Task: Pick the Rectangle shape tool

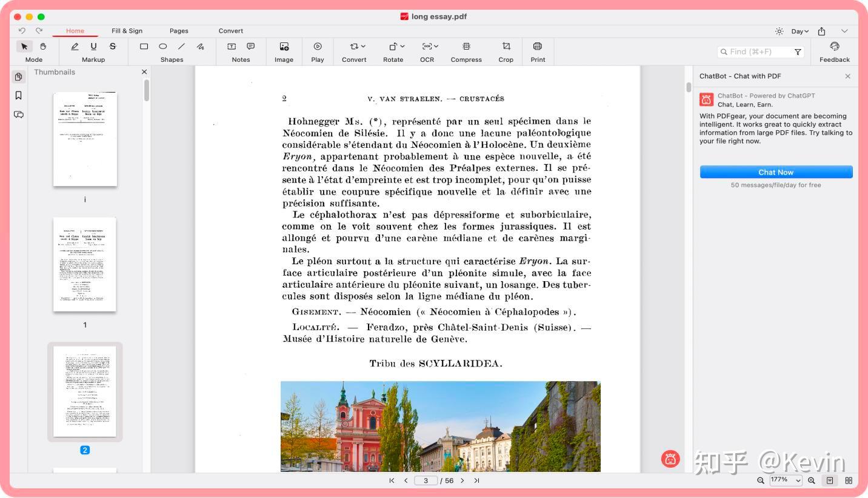Action: point(144,46)
